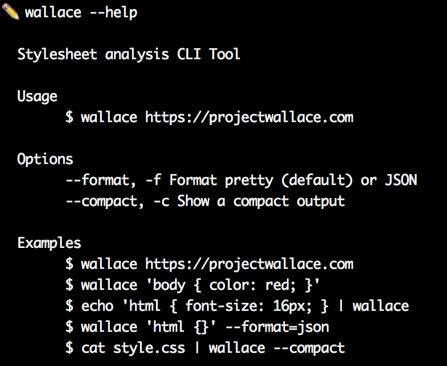Click 'cat style.css' in last example
Viewport: 447px width, 366px height.
(133, 348)
